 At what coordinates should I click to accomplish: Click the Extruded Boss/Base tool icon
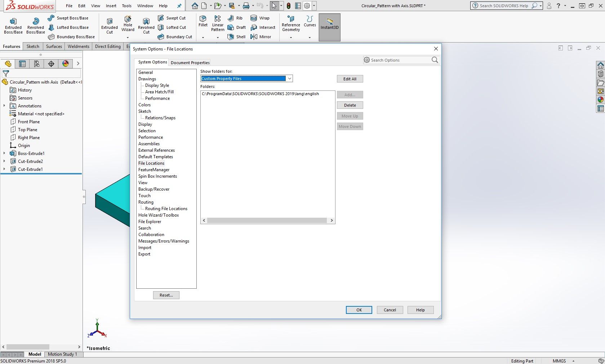click(x=13, y=21)
